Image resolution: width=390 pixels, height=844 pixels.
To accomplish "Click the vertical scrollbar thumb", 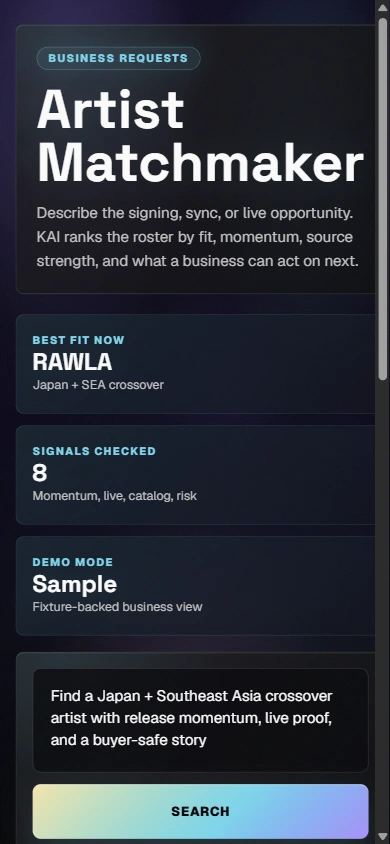I will click(382, 199).
